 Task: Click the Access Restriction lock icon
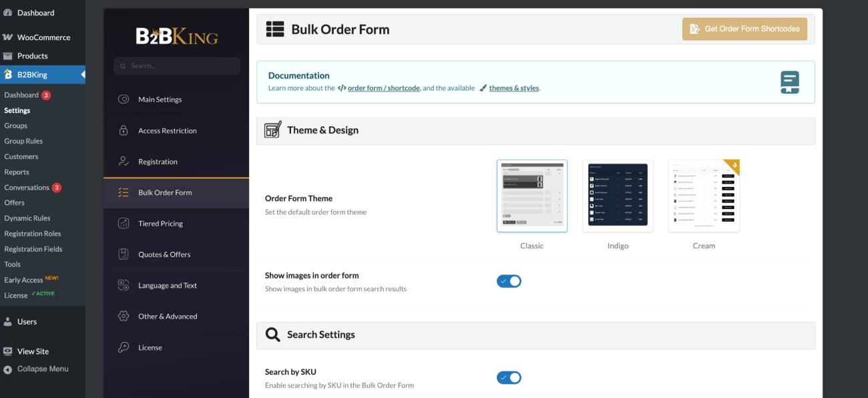124,130
